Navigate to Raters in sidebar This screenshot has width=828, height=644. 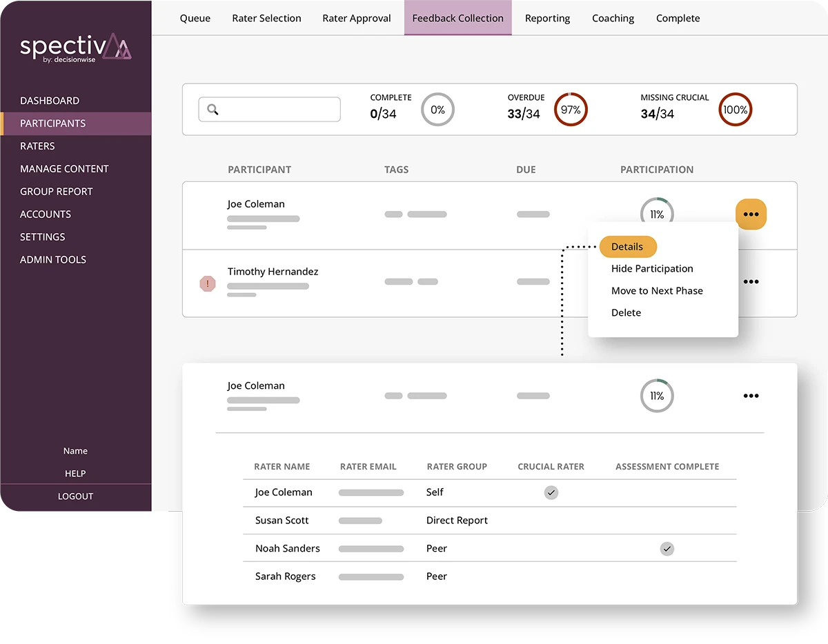37,146
